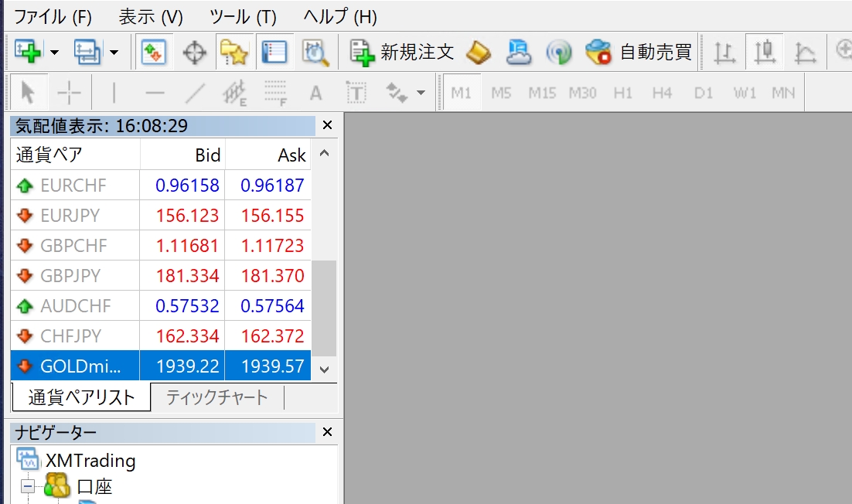Image resolution: width=852 pixels, height=504 pixels.
Task: Select the MN timeframe
Action: 783,93
